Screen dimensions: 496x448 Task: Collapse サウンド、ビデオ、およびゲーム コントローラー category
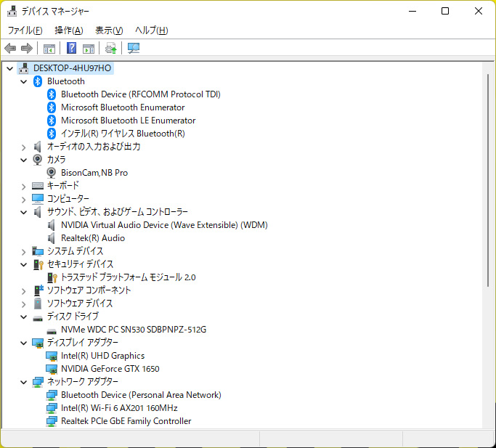(x=24, y=212)
